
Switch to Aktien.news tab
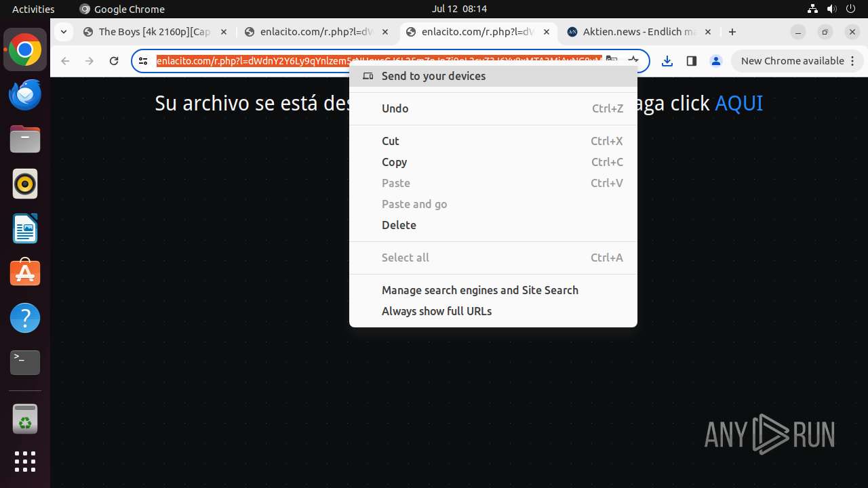[639, 32]
